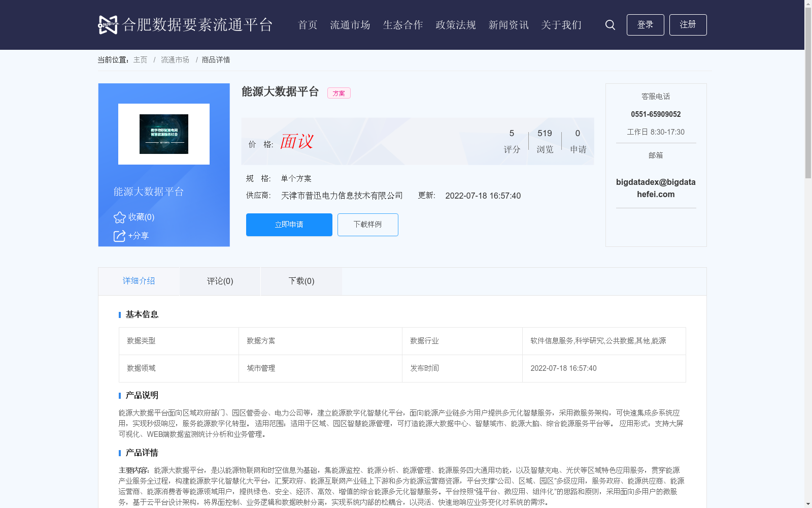Open the 流通市场 navigation menu
The height and width of the screenshot is (508, 812).
pyautogui.click(x=350, y=25)
